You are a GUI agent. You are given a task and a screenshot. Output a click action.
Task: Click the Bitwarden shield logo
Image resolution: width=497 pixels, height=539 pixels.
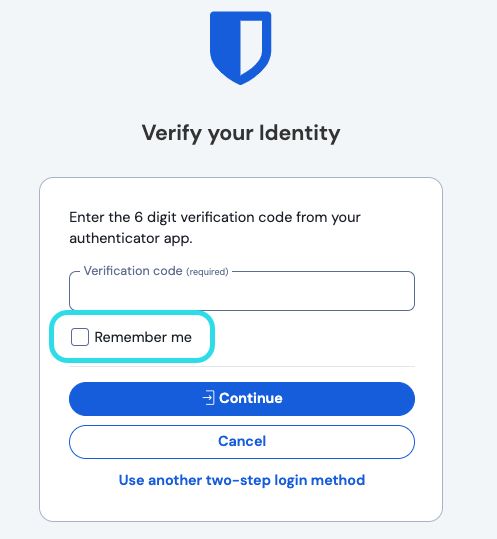click(241, 48)
